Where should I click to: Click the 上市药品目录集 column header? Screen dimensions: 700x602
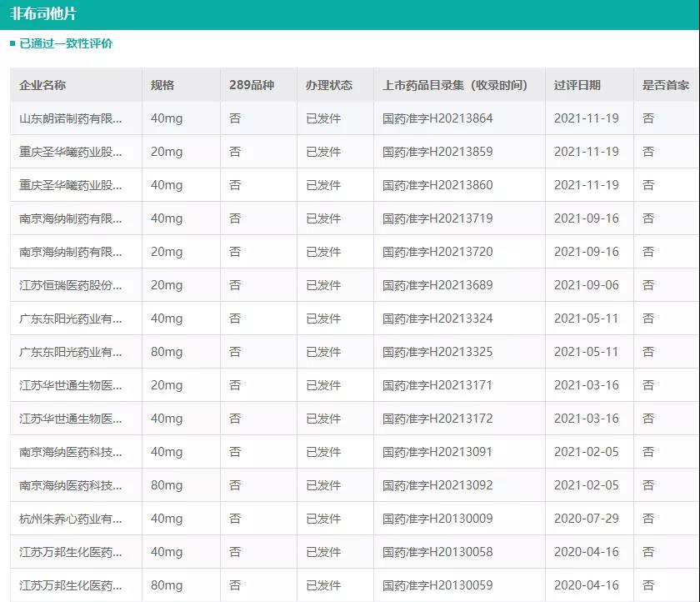(455, 85)
